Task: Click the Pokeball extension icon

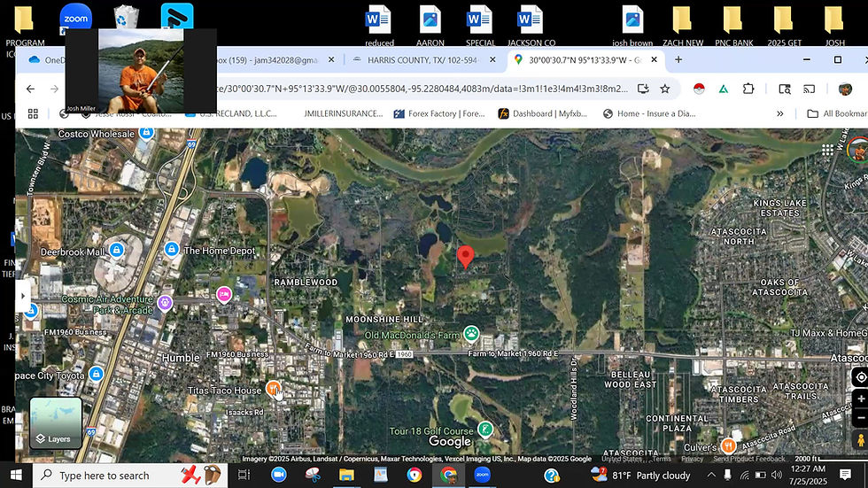Action: point(699,89)
